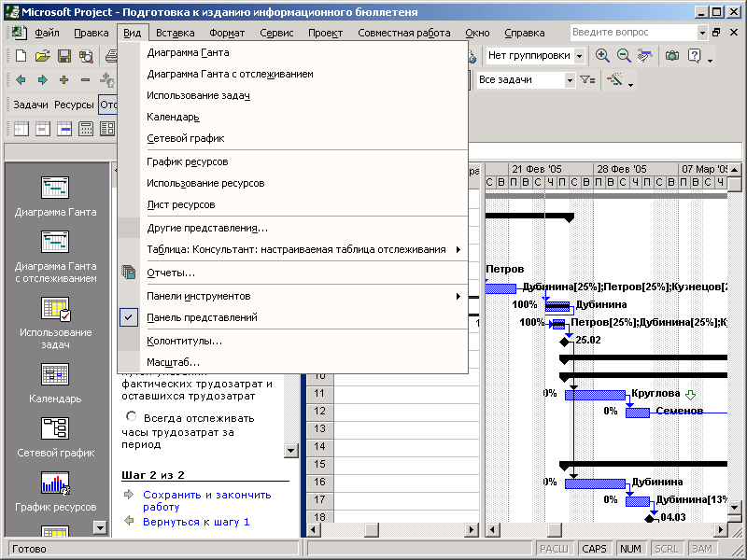Open toolbar options arrow after Help icon

point(711,61)
